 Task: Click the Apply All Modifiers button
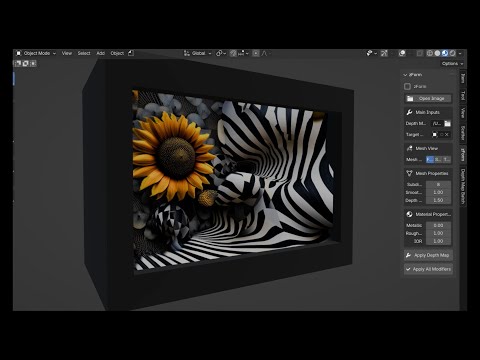click(x=428, y=269)
